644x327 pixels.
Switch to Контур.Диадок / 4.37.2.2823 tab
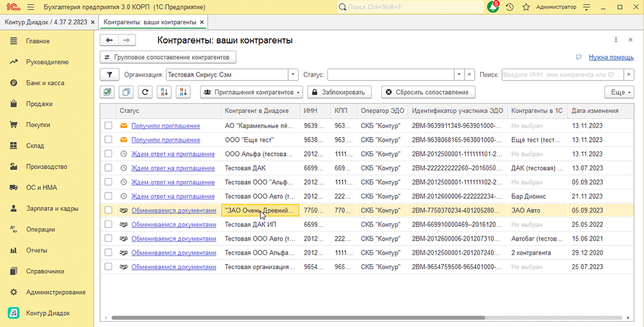pos(45,22)
